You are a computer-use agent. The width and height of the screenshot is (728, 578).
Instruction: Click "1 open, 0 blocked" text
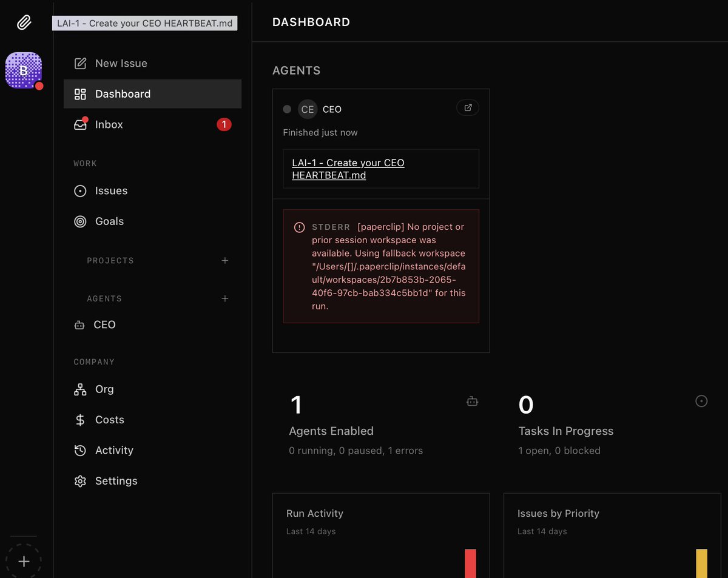pyautogui.click(x=559, y=451)
